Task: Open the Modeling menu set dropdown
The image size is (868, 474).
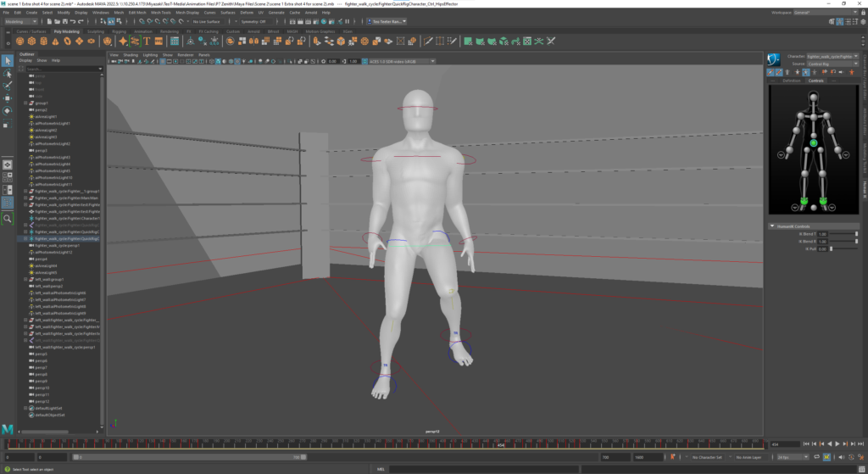Action: tap(19, 21)
